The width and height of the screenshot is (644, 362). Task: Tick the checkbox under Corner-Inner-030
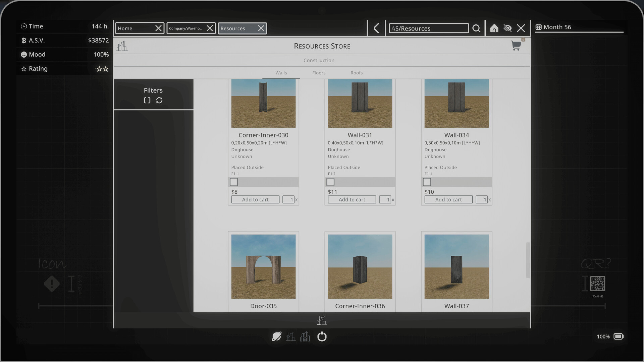tap(234, 182)
